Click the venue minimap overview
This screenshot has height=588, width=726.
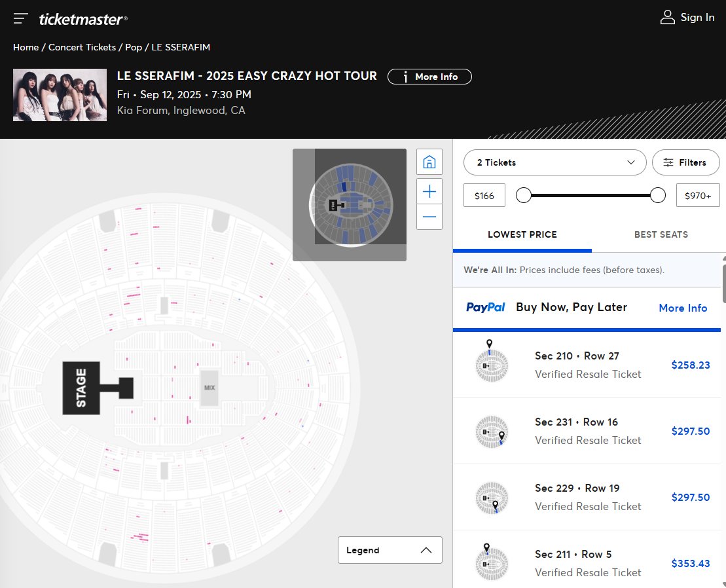tap(350, 205)
